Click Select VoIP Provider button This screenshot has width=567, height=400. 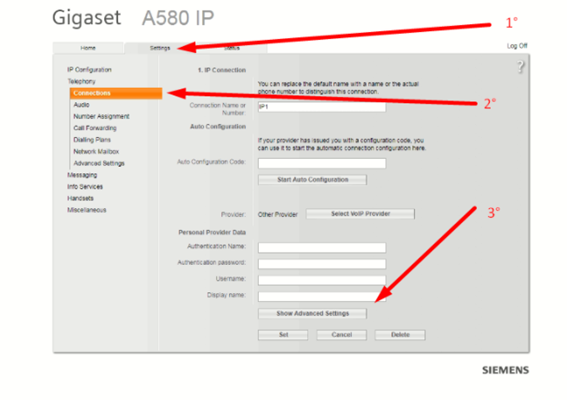pos(361,214)
